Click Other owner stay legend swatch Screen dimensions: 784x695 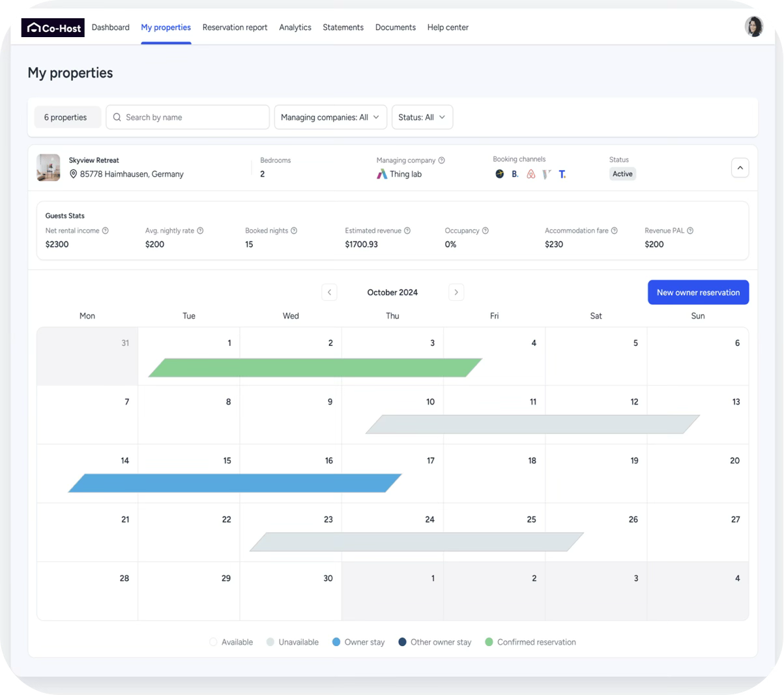402,642
